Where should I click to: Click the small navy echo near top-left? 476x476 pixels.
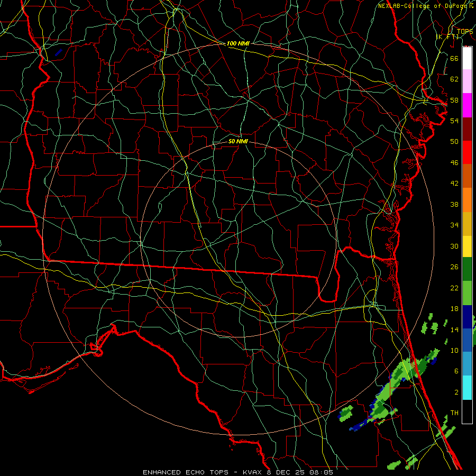pos(59,52)
